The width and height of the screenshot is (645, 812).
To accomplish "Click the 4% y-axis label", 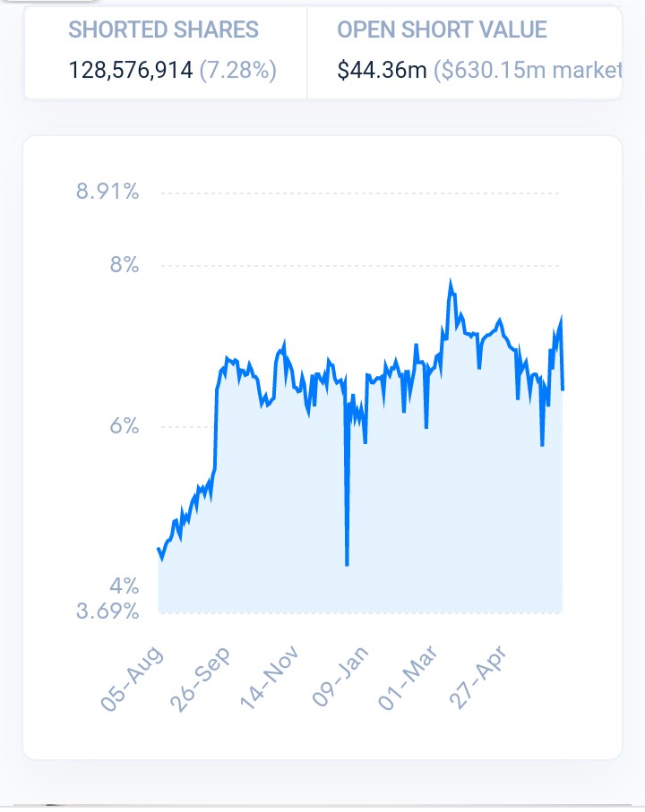I will pos(125,586).
